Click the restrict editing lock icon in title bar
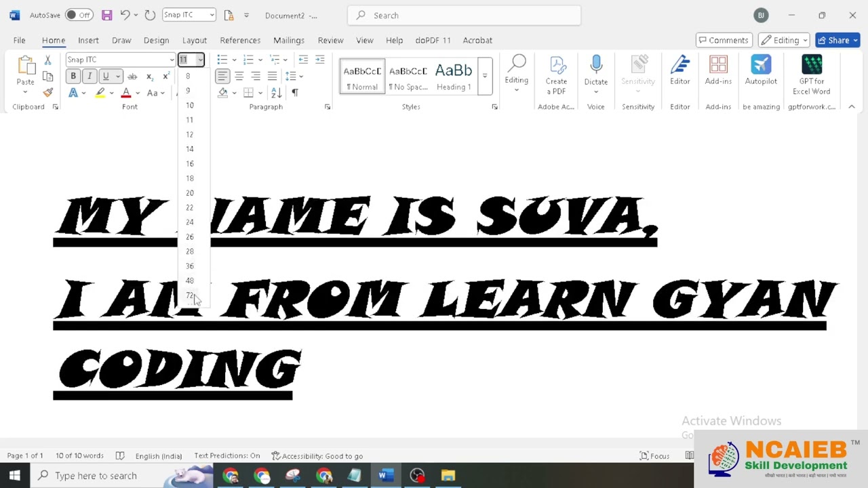Viewport: 868px width, 488px height. (x=229, y=15)
